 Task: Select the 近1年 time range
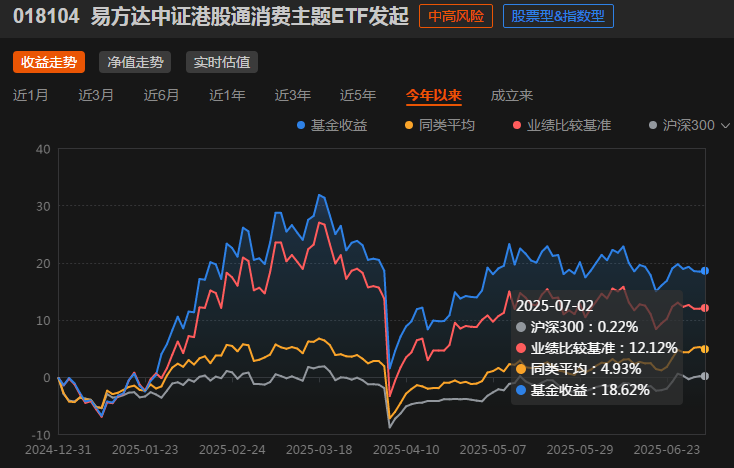pos(227,95)
